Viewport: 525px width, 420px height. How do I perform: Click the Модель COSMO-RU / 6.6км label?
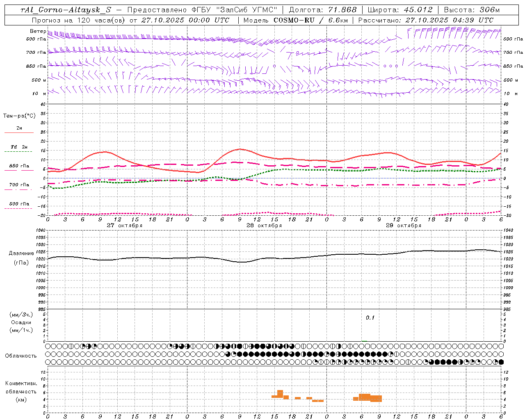coord(295,20)
